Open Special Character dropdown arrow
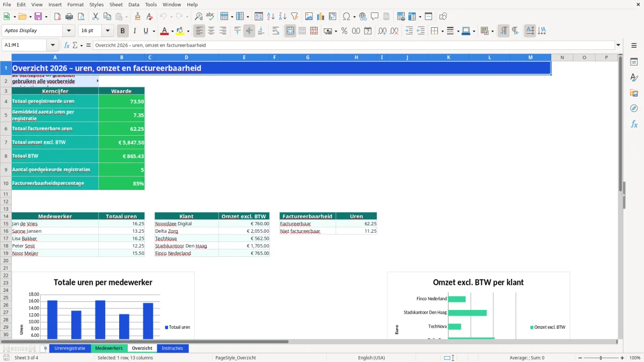 [354, 17]
